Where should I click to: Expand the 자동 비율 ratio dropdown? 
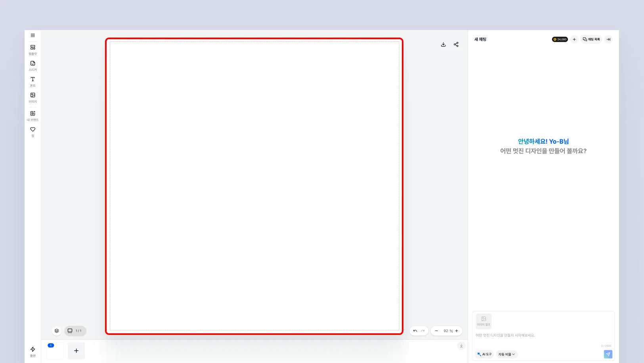click(x=506, y=354)
